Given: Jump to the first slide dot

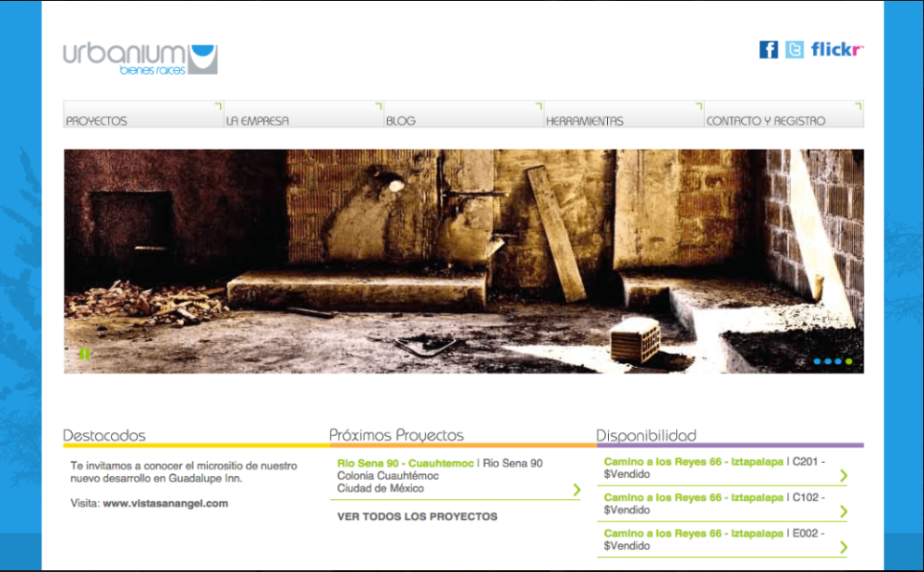Looking at the screenshot, I should (x=818, y=361).
